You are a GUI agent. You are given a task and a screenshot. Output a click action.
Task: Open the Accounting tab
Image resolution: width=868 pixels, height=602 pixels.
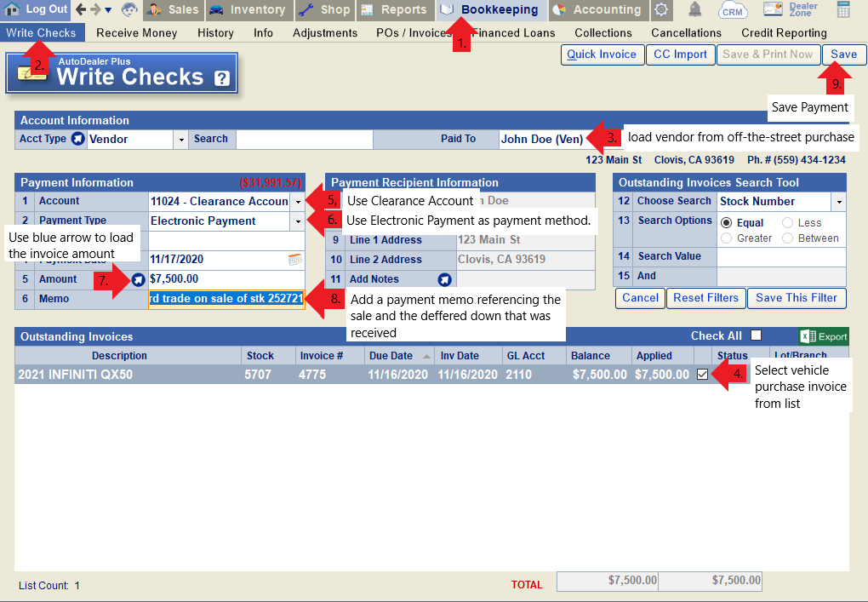598,10
